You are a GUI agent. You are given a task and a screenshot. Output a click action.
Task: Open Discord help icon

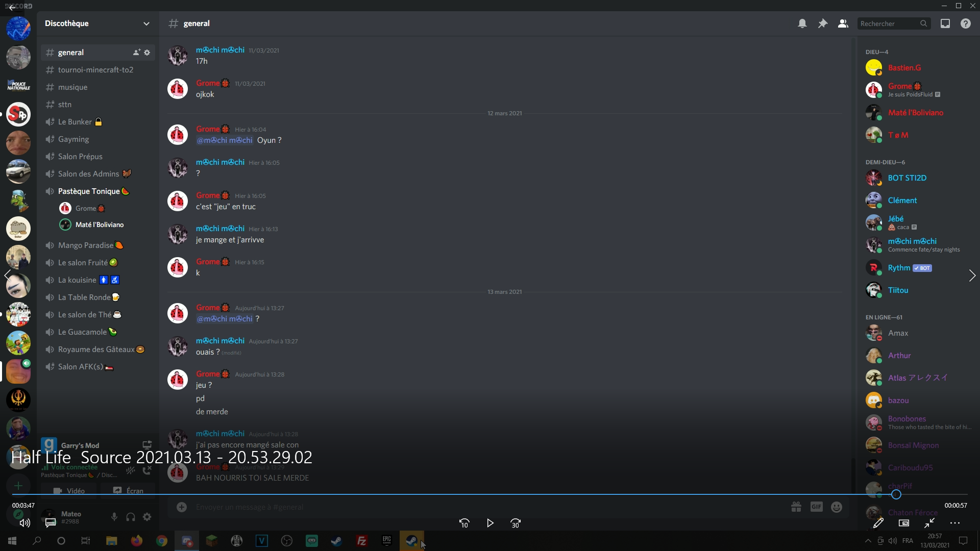tap(966, 23)
